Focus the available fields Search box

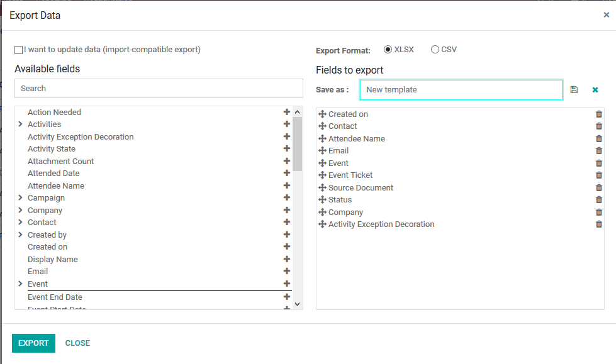pos(159,89)
